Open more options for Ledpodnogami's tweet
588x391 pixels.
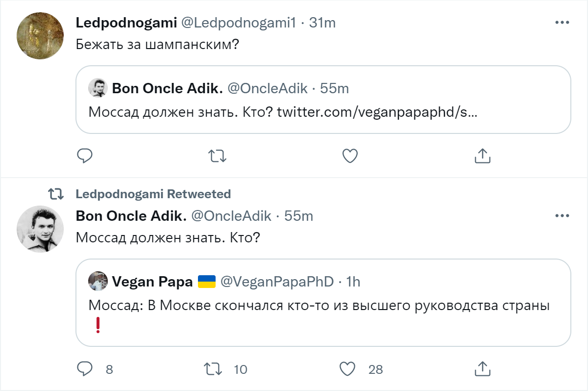click(562, 23)
